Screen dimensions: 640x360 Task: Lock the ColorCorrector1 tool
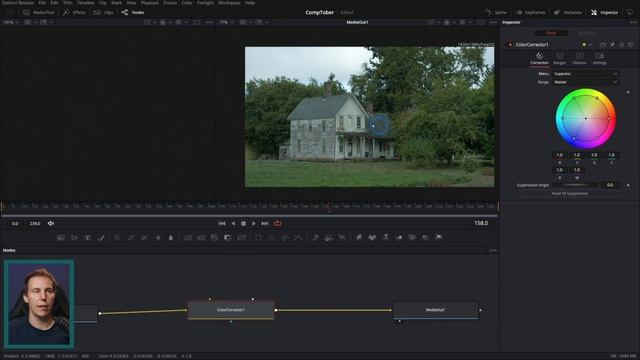pos(622,44)
